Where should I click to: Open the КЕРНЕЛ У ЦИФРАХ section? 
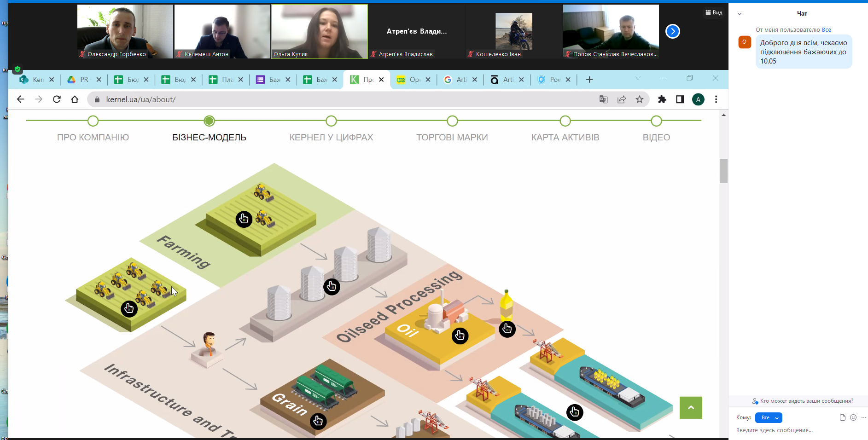[x=331, y=137]
